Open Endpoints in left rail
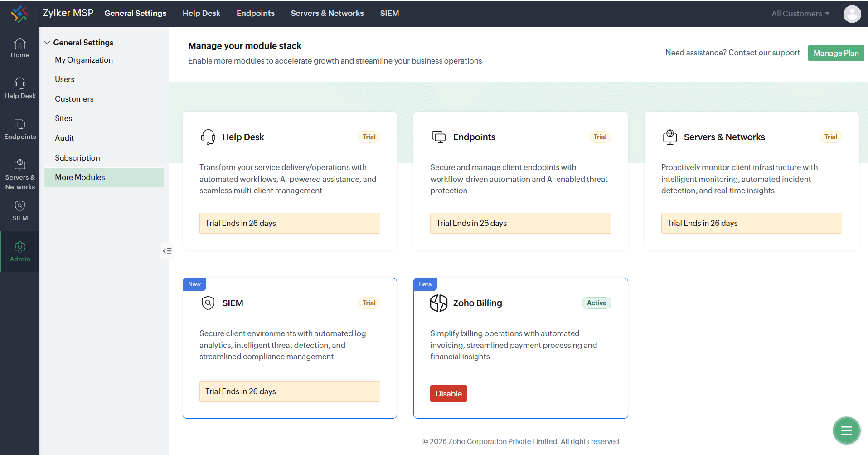868x455 pixels. (20, 129)
